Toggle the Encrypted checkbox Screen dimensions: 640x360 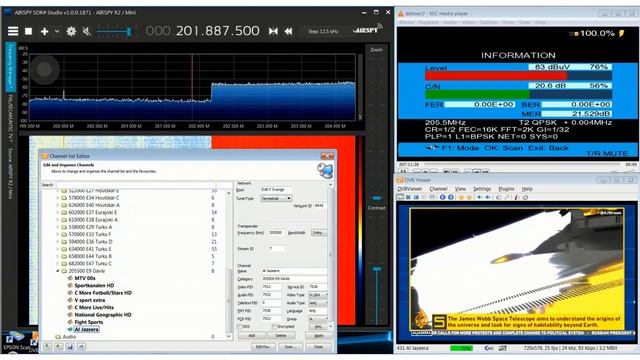point(274,327)
